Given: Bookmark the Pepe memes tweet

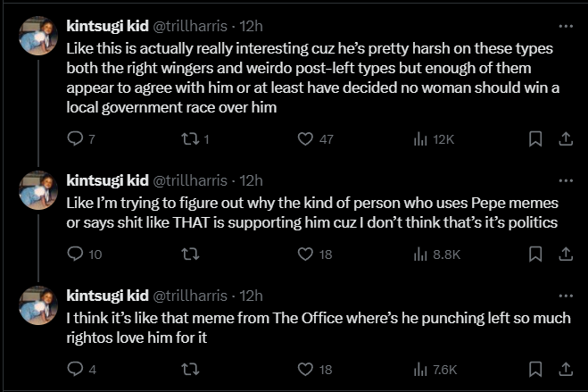Looking at the screenshot, I should 535,254.
